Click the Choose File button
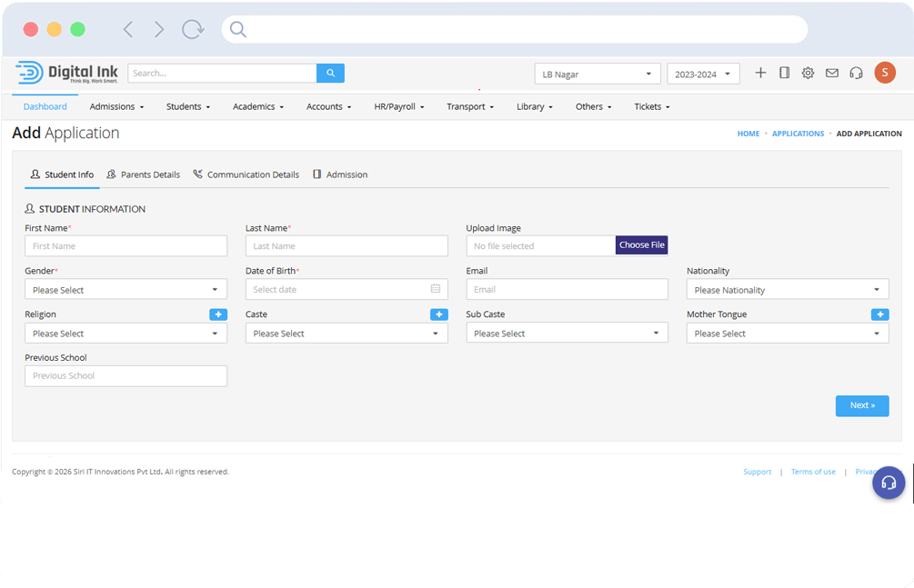This screenshot has height=588, width=914. click(x=641, y=245)
